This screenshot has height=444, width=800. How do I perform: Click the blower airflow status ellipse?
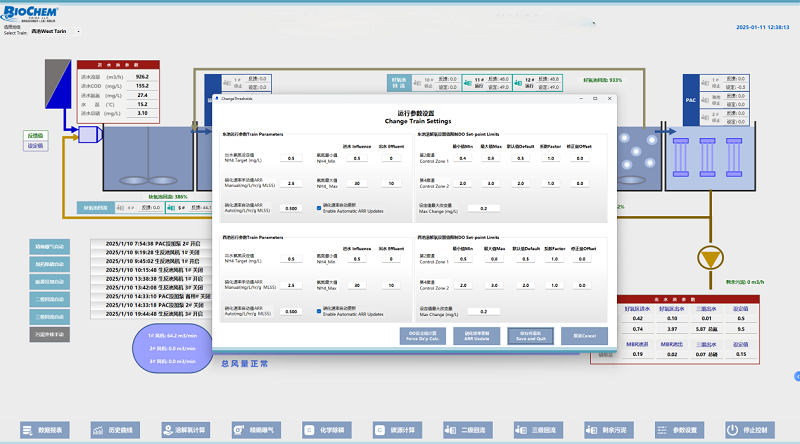[172, 348]
